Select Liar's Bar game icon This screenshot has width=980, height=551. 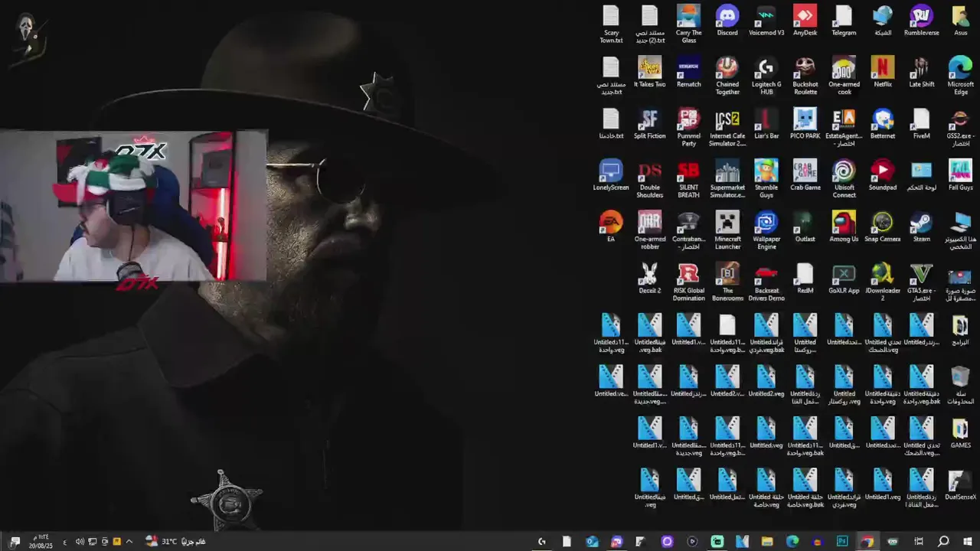tap(766, 124)
